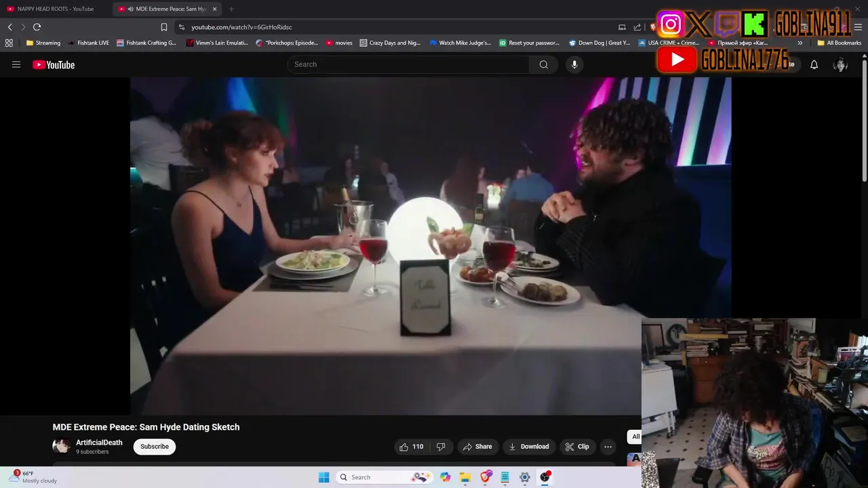The image size is (868, 488).
Task: Close the MDE Extreme Peace tab
Action: pyautogui.click(x=215, y=9)
